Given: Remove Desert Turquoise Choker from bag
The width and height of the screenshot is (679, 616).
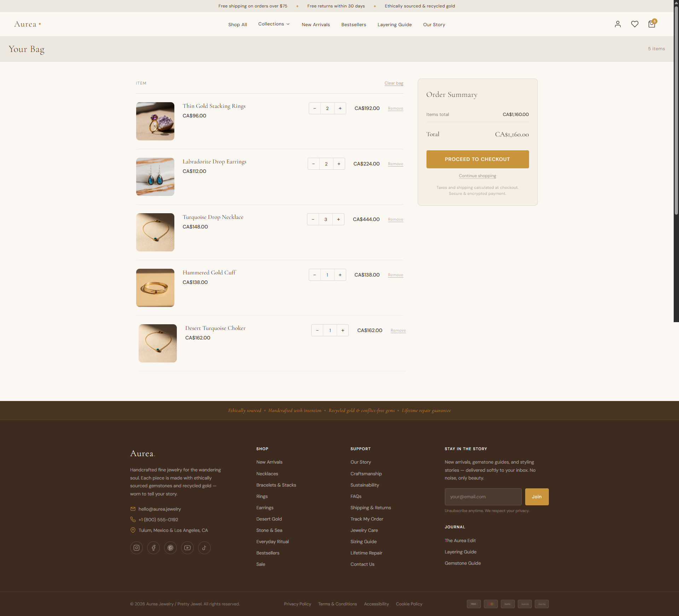Looking at the screenshot, I should pyautogui.click(x=398, y=330).
